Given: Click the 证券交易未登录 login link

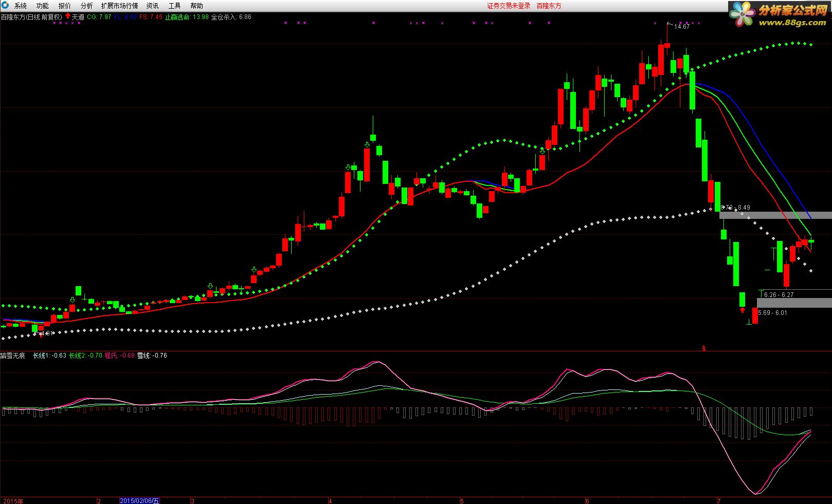Looking at the screenshot, I should click(509, 6).
